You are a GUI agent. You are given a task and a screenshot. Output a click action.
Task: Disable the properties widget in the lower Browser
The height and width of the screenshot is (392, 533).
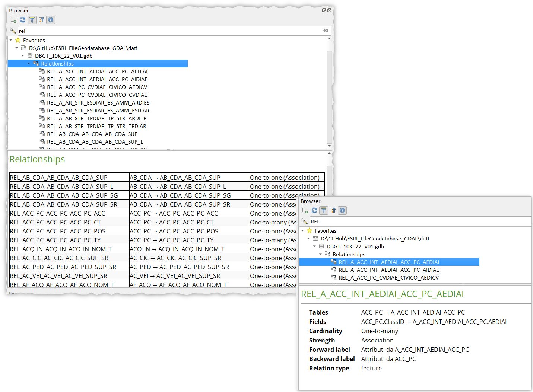[x=342, y=210]
